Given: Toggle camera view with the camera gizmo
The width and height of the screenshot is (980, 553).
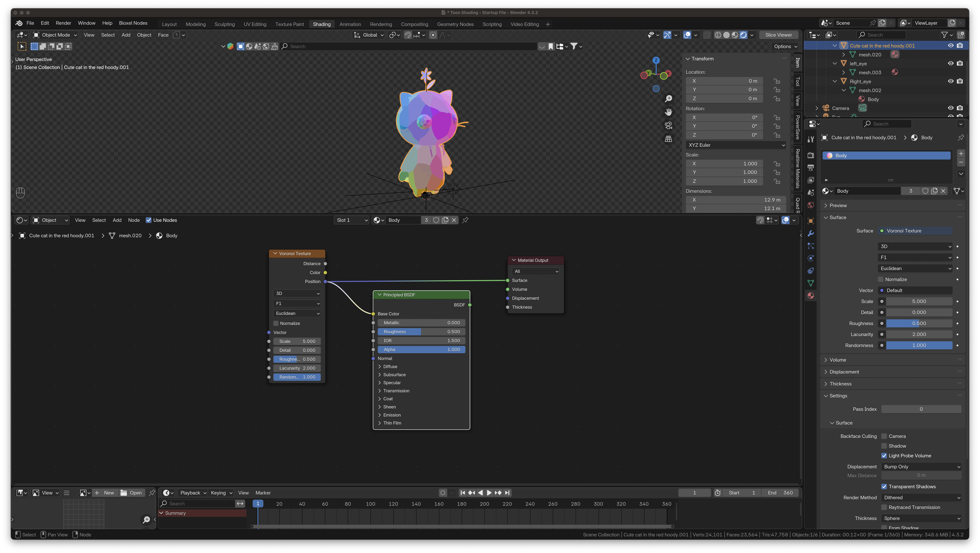Looking at the screenshot, I should click(668, 126).
